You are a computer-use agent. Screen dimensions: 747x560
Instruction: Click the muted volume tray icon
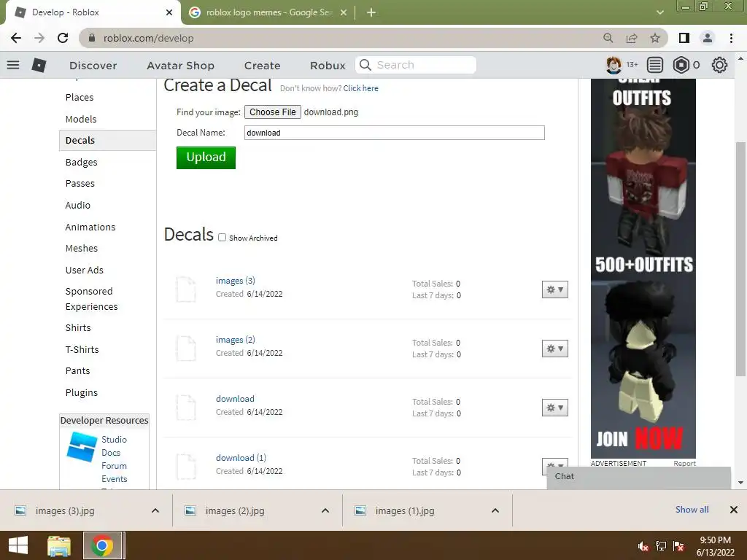[x=643, y=546]
